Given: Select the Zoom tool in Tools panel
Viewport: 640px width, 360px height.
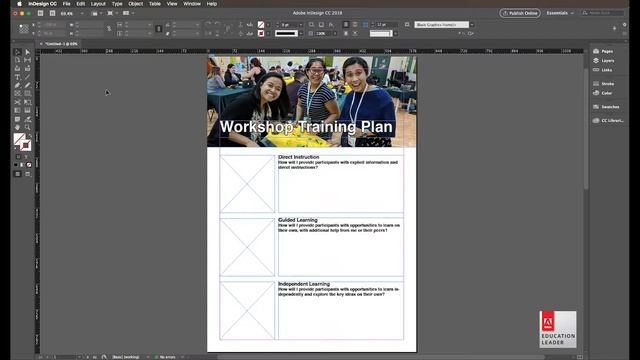Looking at the screenshot, I should pyautogui.click(x=27, y=127).
